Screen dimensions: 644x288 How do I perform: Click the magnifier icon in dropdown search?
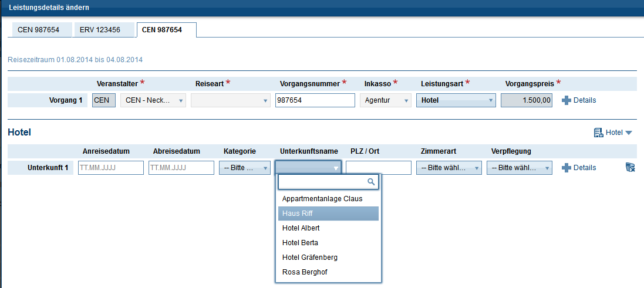coord(370,182)
